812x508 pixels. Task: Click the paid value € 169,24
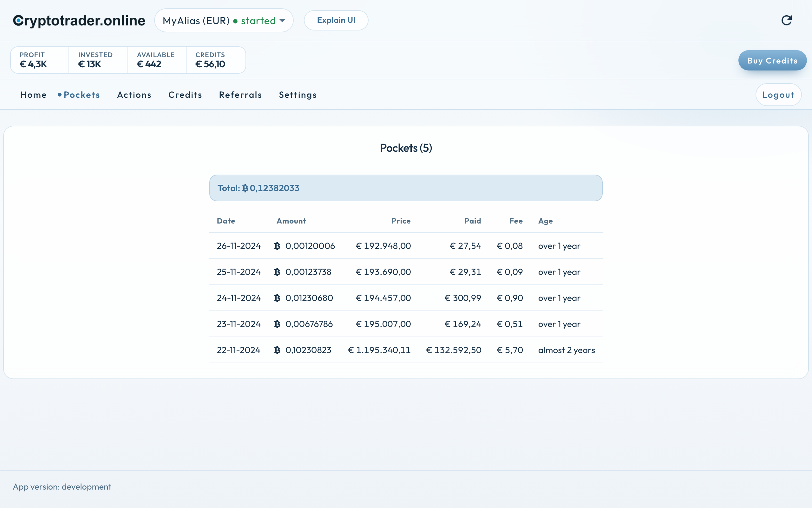[x=463, y=324]
